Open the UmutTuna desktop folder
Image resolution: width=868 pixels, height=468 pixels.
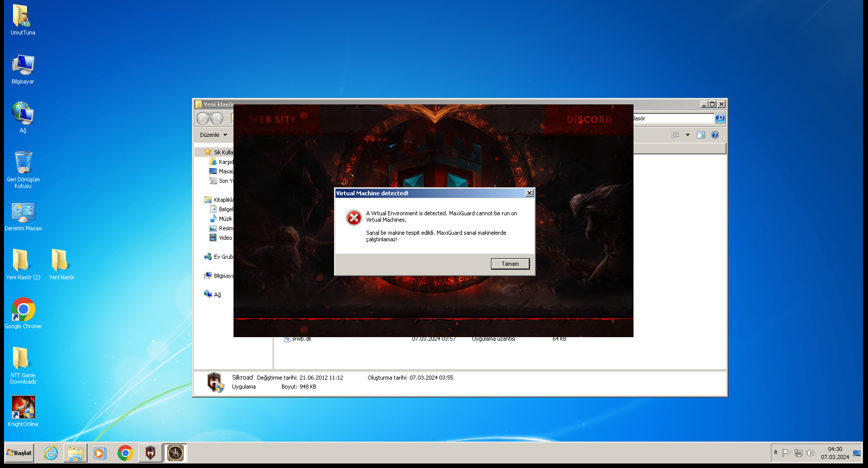pos(22,20)
